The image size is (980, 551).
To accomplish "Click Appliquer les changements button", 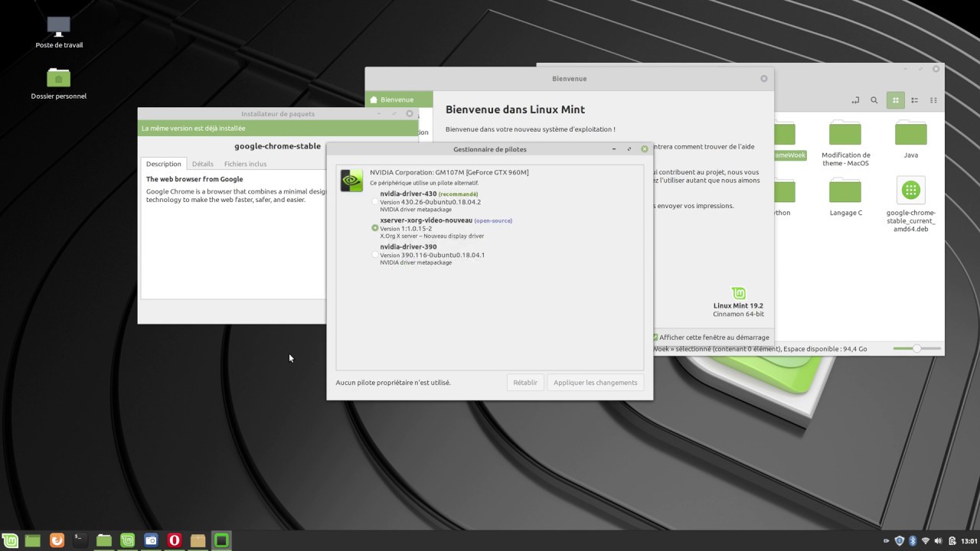I will pyautogui.click(x=596, y=383).
